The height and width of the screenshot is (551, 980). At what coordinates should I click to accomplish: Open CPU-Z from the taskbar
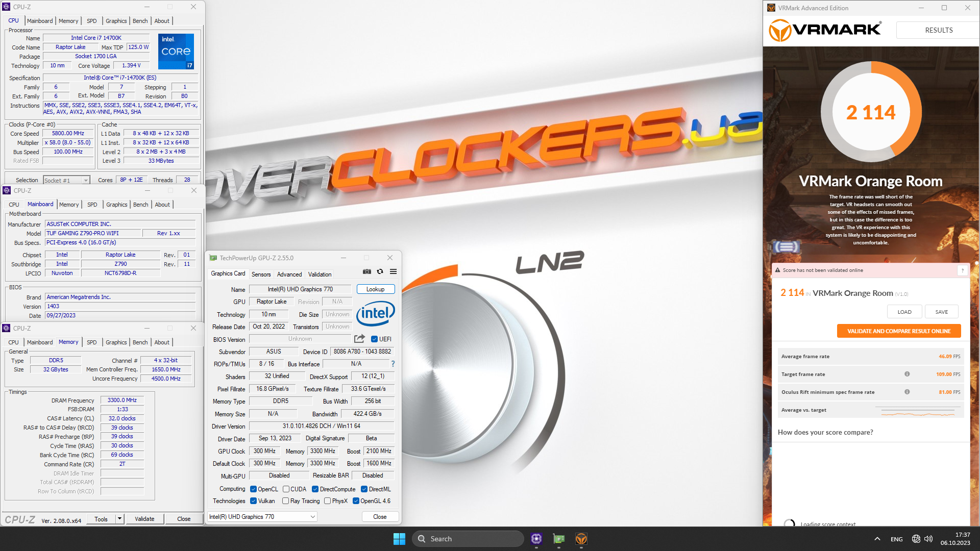(536, 539)
